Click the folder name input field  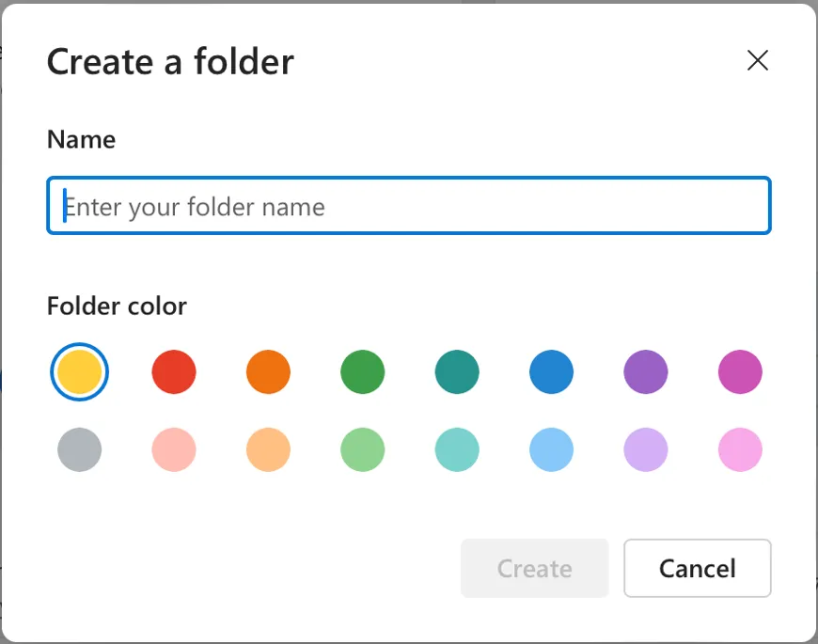coord(409,206)
